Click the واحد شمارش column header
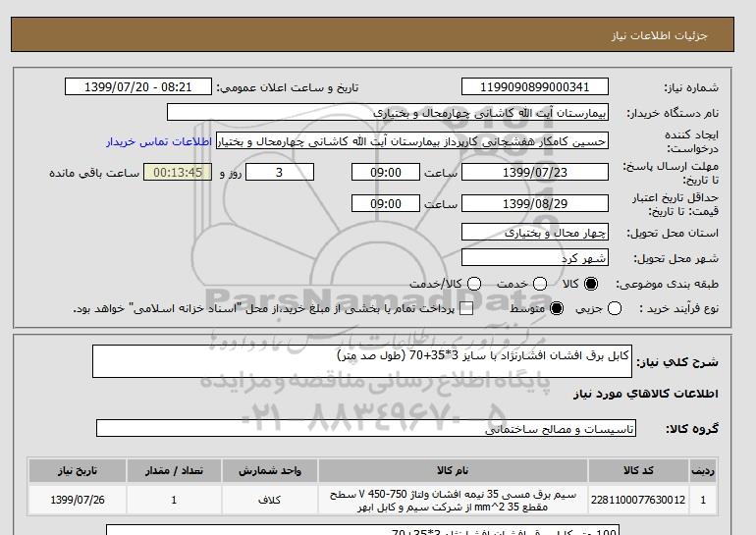 click(x=270, y=470)
